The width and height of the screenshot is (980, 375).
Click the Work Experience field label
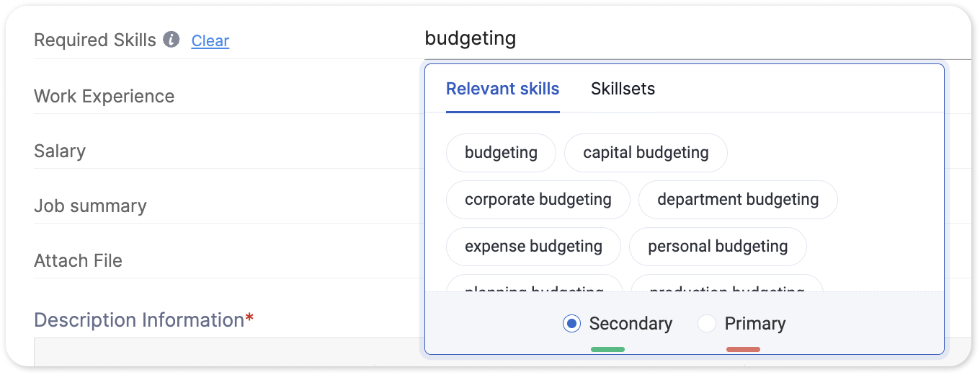[104, 97]
